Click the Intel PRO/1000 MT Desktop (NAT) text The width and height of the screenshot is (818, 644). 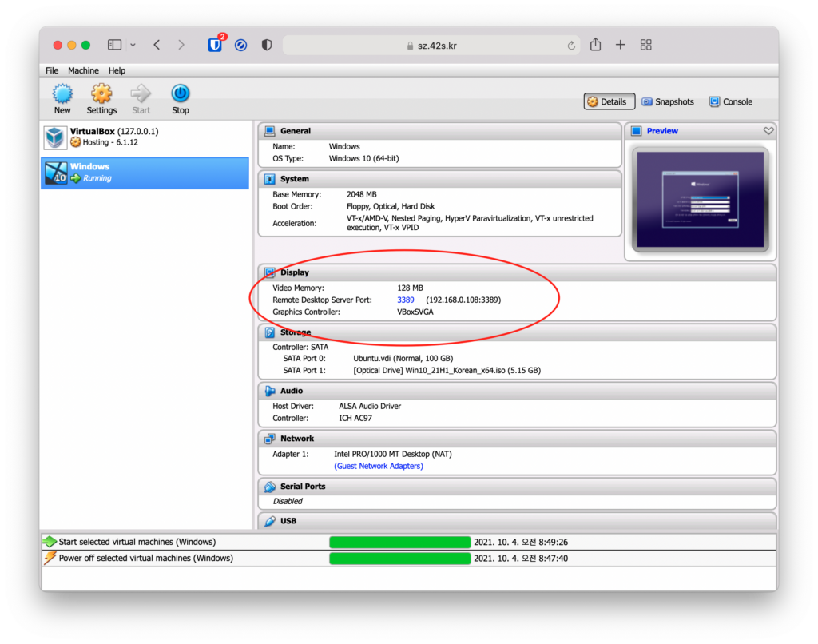pyautogui.click(x=392, y=454)
